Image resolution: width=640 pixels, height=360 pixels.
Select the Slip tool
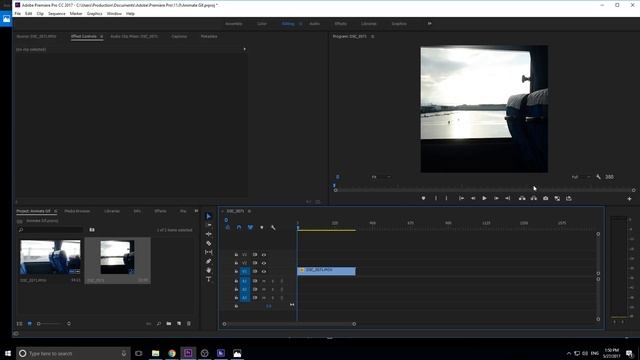coord(209,252)
